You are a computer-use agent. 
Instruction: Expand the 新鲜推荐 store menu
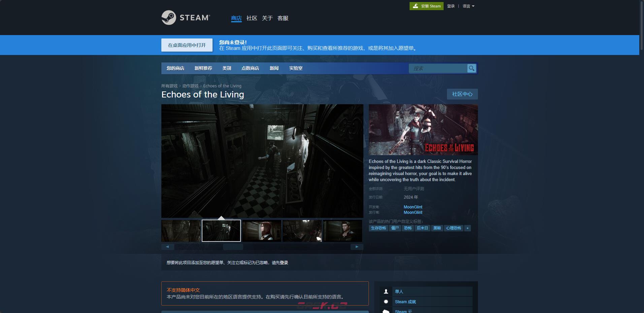[203, 68]
